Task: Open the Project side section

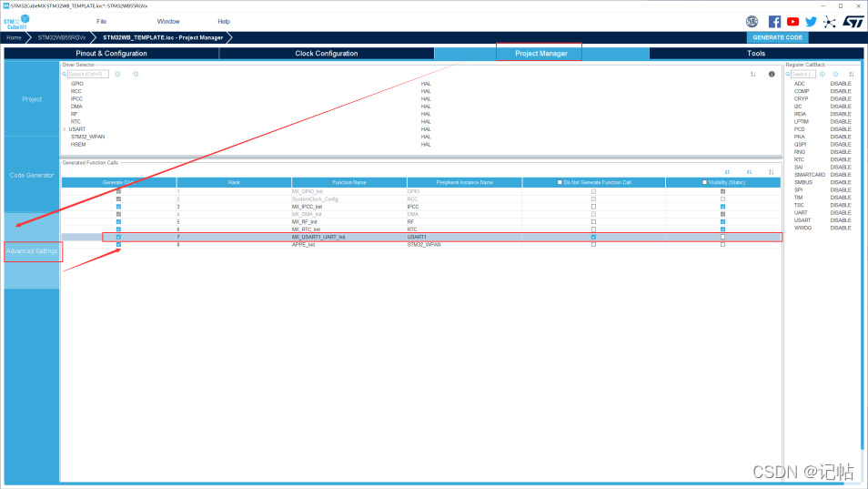Action: click(32, 99)
